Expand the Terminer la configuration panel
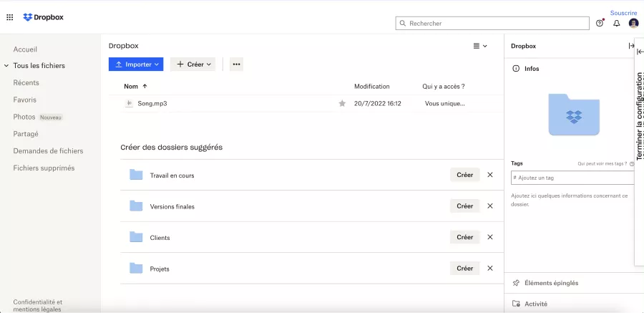This screenshot has height=313, width=644. click(x=640, y=52)
